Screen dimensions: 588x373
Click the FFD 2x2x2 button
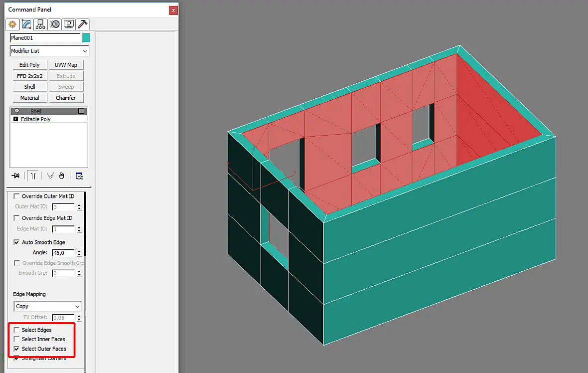[x=29, y=76]
